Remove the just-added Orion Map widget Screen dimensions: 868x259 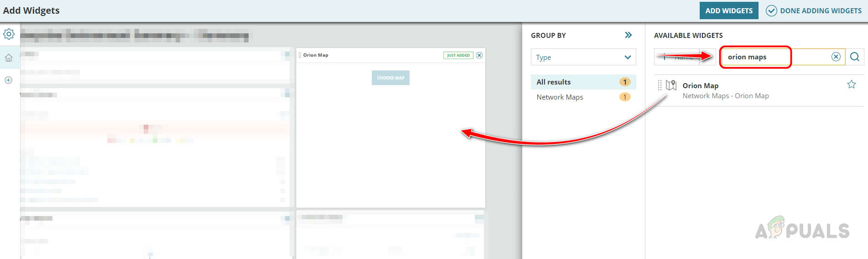pyautogui.click(x=479, y=55)
